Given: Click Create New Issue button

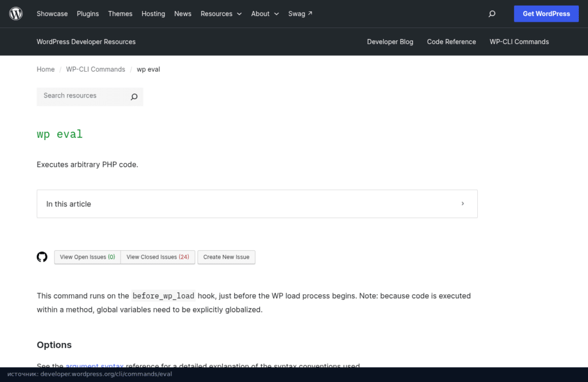Looking at the screenshot, I should click(x=226, y=257).
